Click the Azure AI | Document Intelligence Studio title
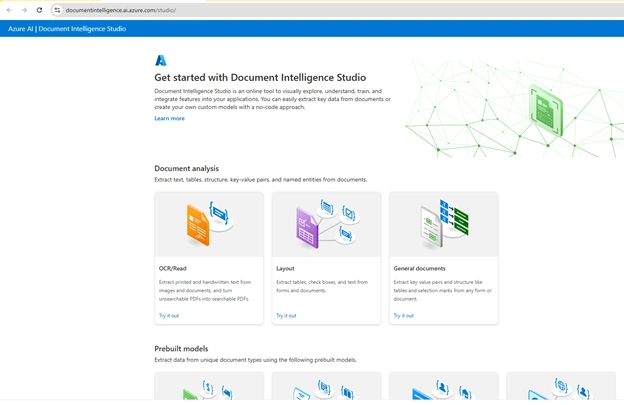This screenshot has width=624, height=405. tap(67, 29)
